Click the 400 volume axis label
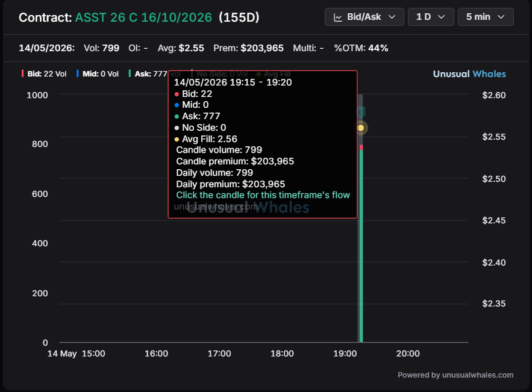Image resolution: width=532 pixels, height=392 pixels. [x=40, y=243]
